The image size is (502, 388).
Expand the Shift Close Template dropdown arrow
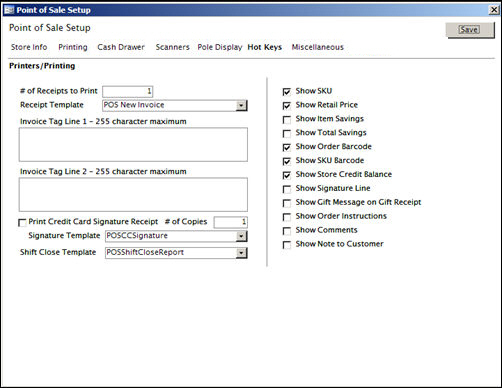pyautogui.click(x=241, y=253)
